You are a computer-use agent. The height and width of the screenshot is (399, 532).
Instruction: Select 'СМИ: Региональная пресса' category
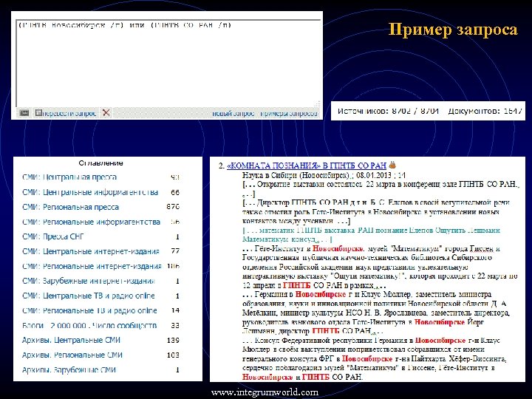point(71,207)
